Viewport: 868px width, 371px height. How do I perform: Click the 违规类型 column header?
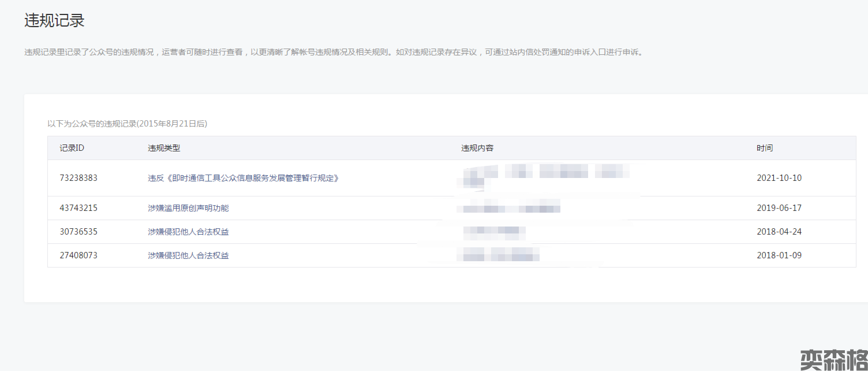click(x=164, y=148)
